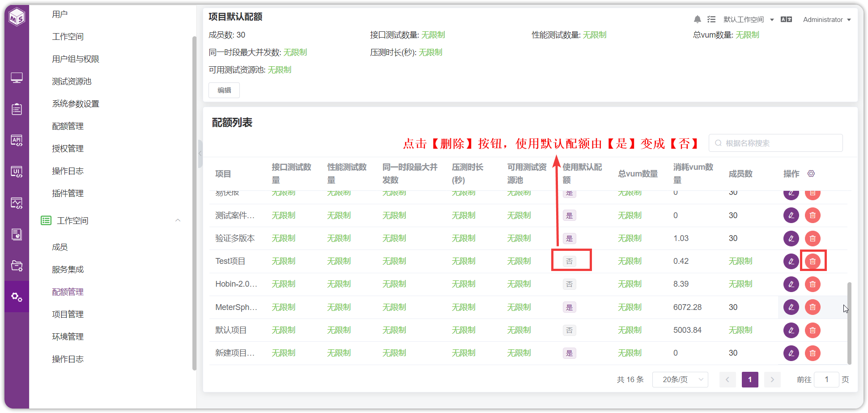Click the 共 16 条 total count

(630, 379)
